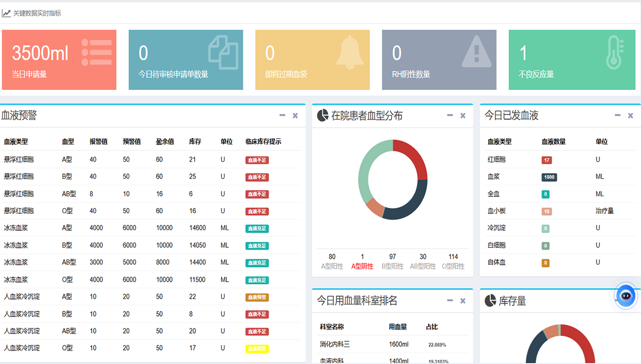
Task: Open the RH阴性数量 card
Action: pyautogui.click(x=439, y=60)
